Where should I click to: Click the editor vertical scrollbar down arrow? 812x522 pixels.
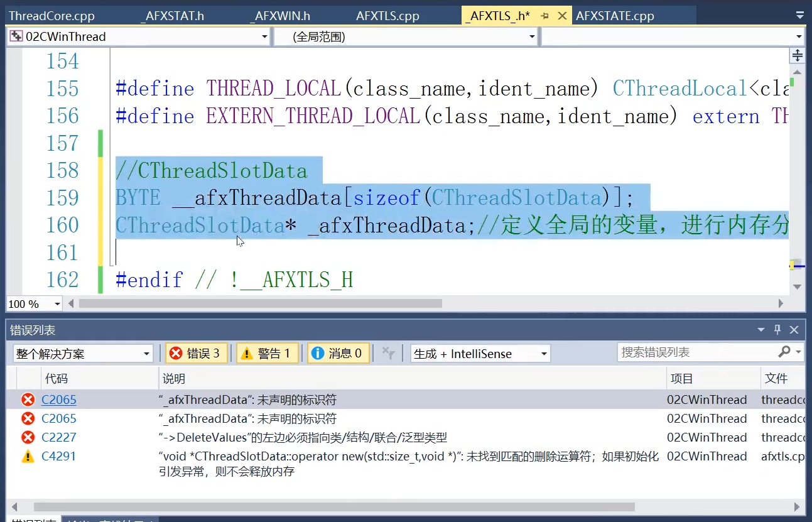click(x=797, y=287)
